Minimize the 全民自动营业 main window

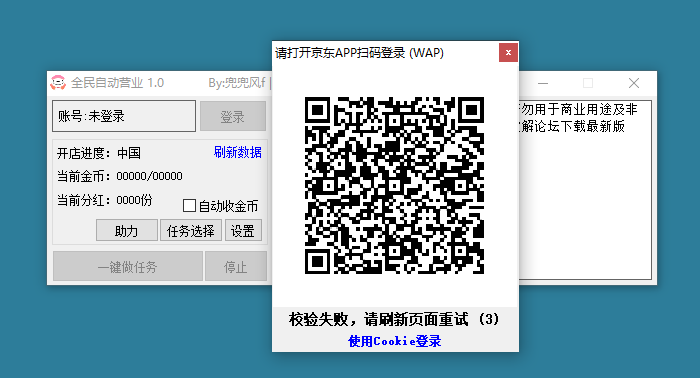pos(543,83)
